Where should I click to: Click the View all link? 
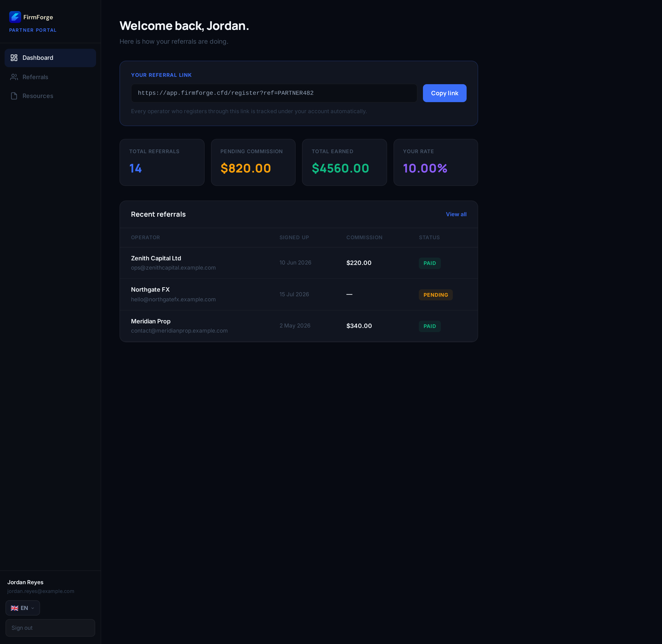click(456, 214)
